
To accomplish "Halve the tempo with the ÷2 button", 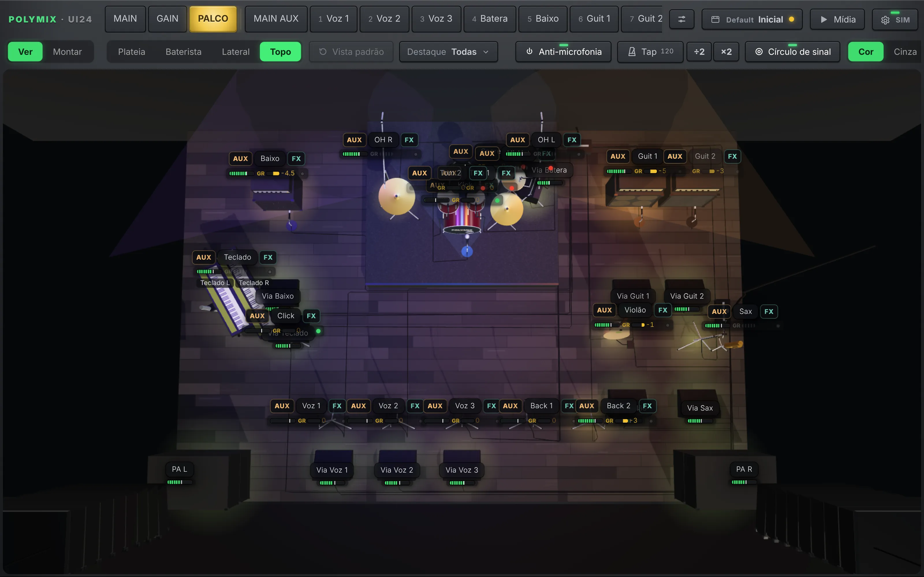I will click(x=699, y=52).
